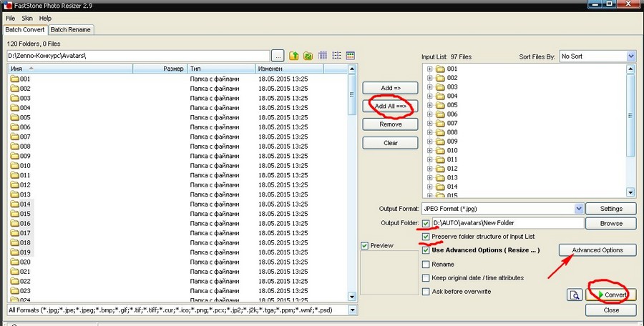The image size is (644, 326).
Task: Click the Output Folder path field
Action: tap(507, 223)
